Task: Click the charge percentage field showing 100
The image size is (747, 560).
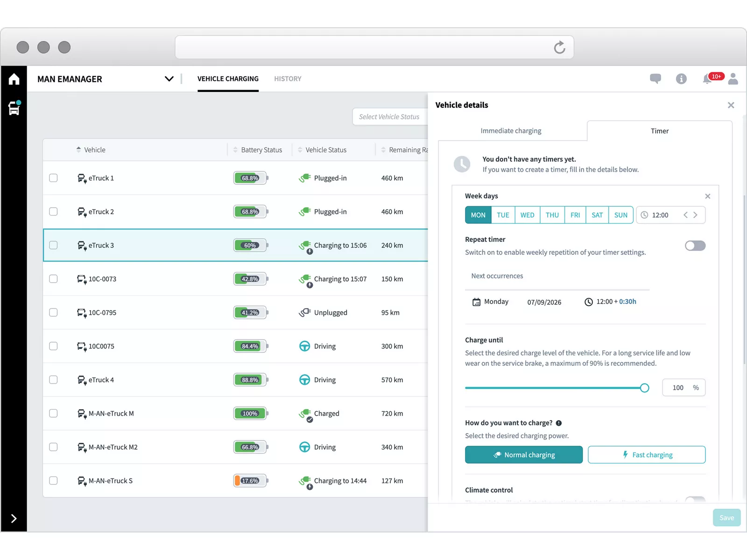Action: tap(684, 388)
